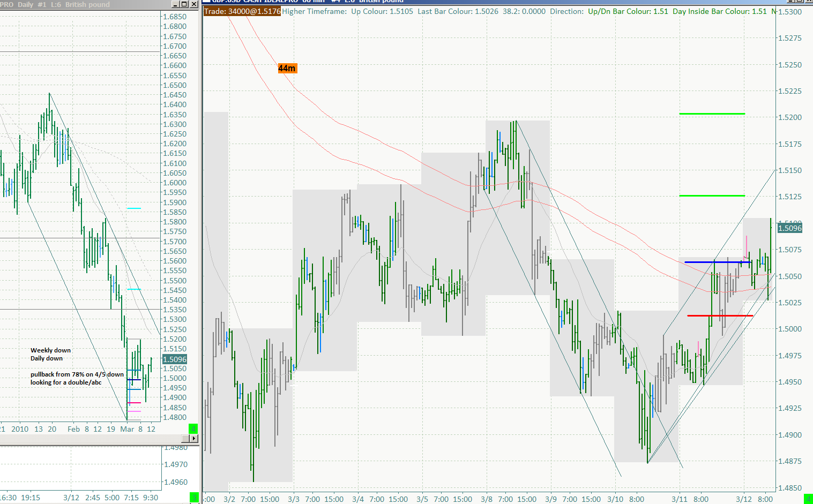Select the red horizontal line on 60 min chart
The image size is (813, 504).
coord(720,315)
